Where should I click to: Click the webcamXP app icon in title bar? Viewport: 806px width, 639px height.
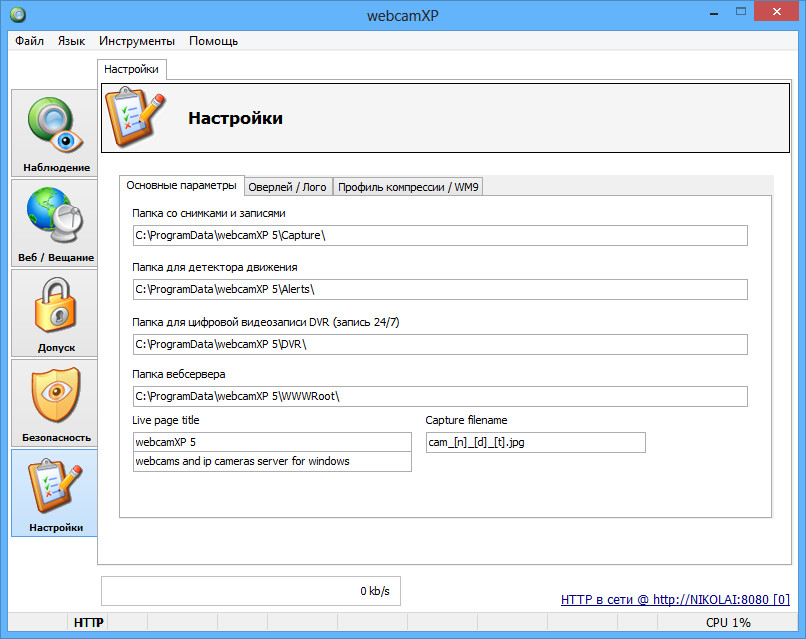pos(17,15)
